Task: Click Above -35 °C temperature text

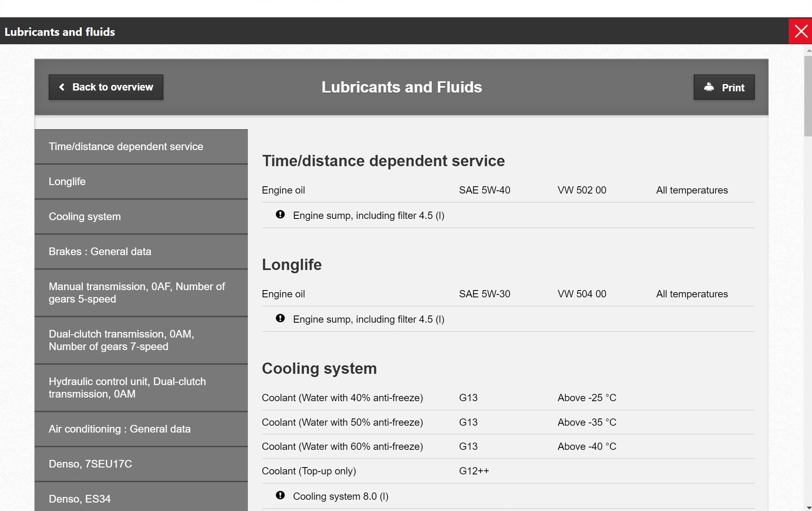Action: (587, 422)
